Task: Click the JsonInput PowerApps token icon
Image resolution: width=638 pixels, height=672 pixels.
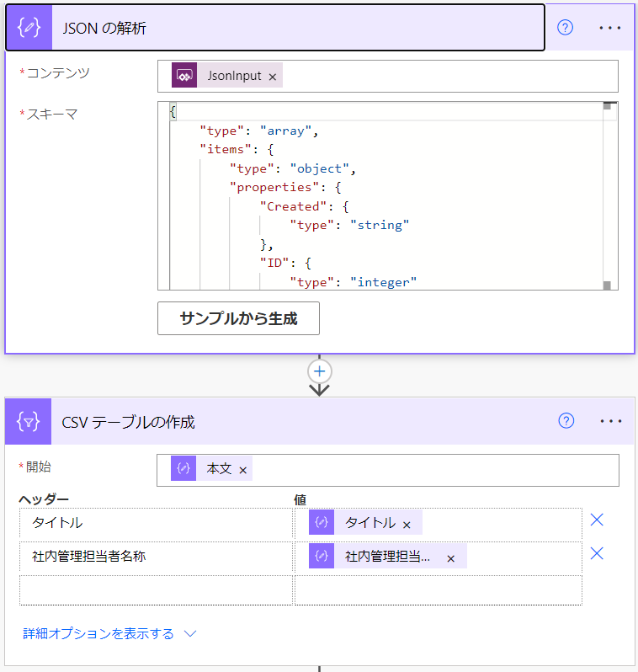Action: tap(184, 76)
